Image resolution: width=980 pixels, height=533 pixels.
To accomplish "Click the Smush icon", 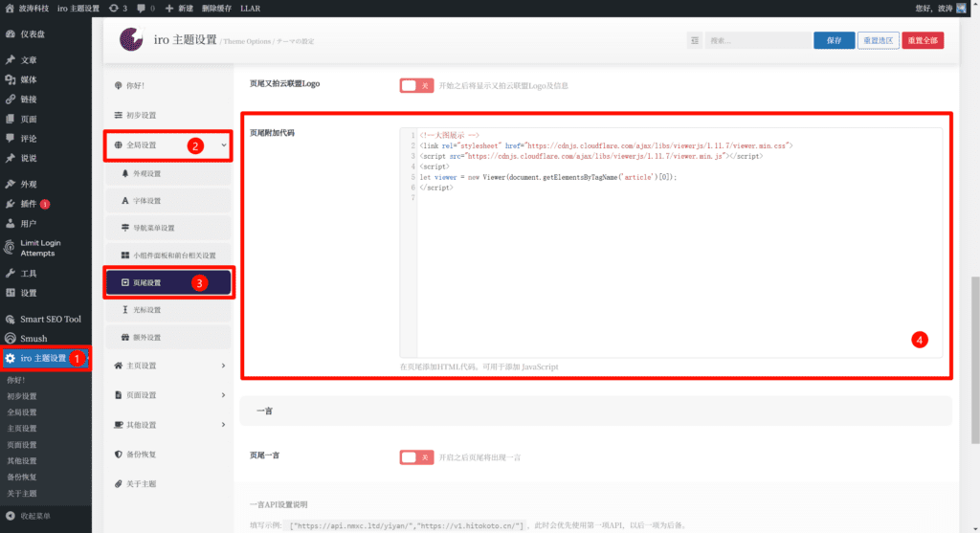I will click(10, 339).
